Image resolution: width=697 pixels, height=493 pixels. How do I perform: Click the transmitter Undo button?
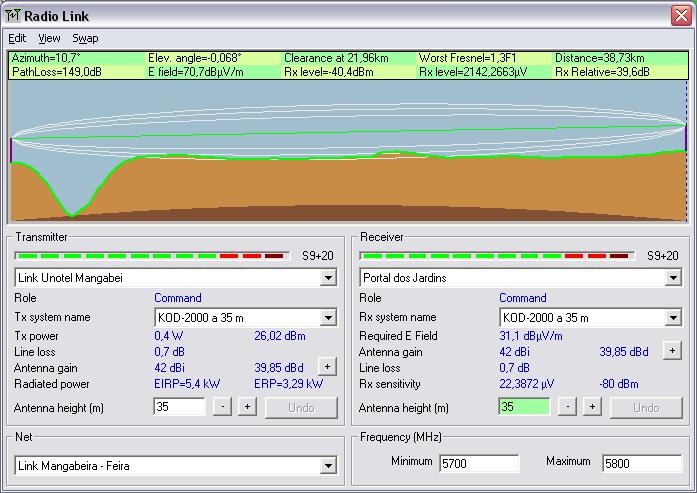click(301, 407)
